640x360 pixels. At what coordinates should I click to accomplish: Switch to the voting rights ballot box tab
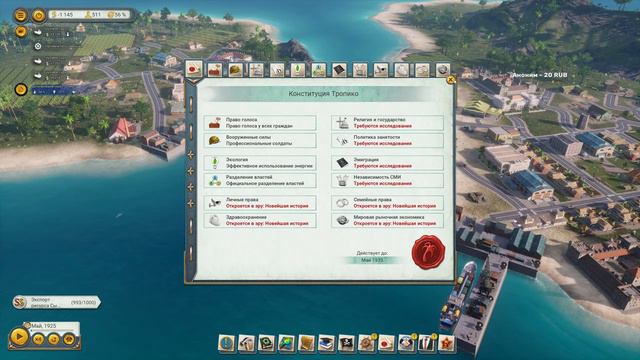[215, 70]
